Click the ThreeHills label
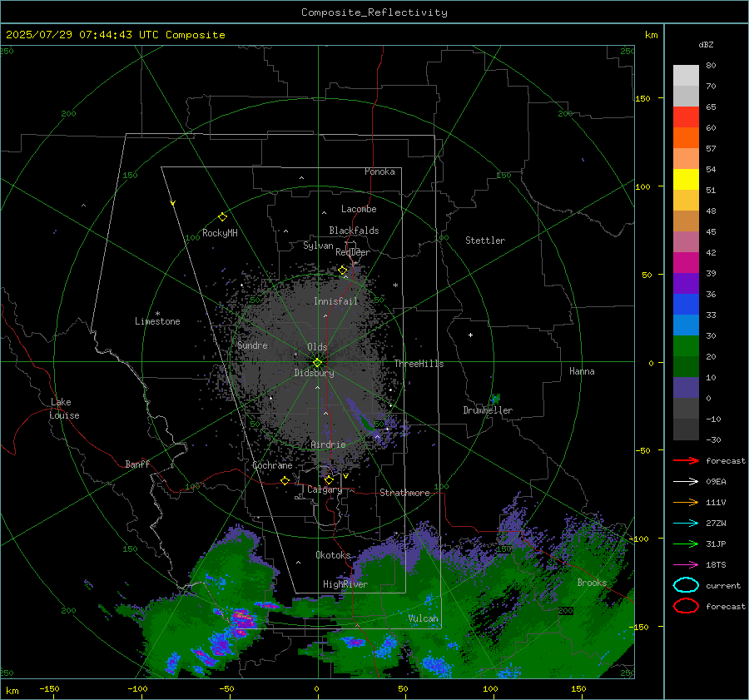Image resolution: width=749 pixels, height=700 pixels. tap(419, 364)
